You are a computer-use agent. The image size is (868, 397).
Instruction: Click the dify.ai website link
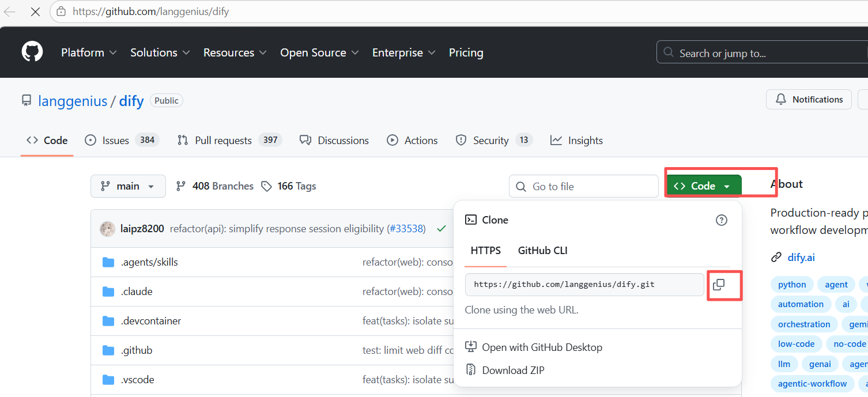(x=801, y=258)
